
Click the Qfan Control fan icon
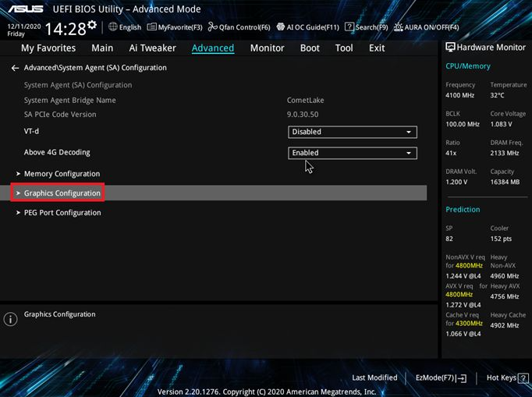212,27
